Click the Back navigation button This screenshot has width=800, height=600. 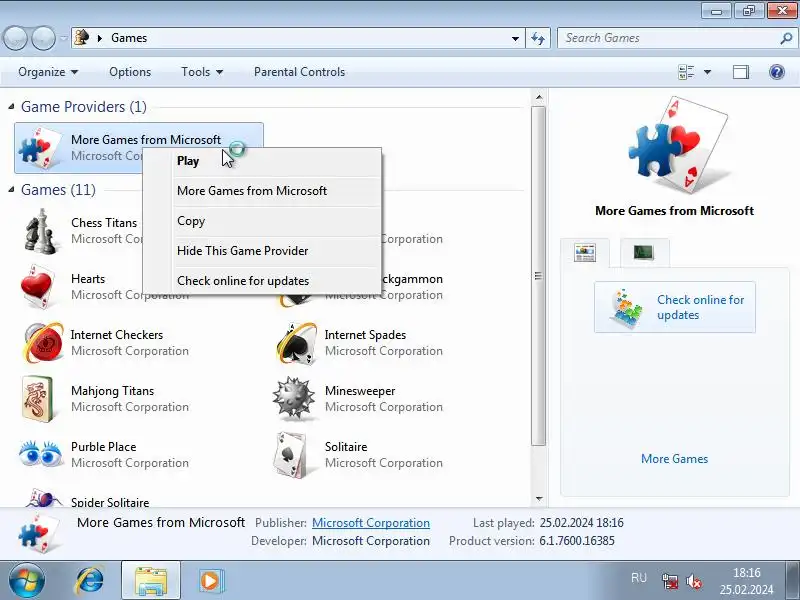[16, 38]
